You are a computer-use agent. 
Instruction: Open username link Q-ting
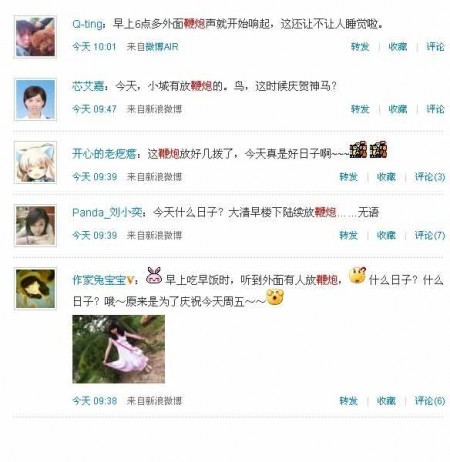tap(87, 24)
